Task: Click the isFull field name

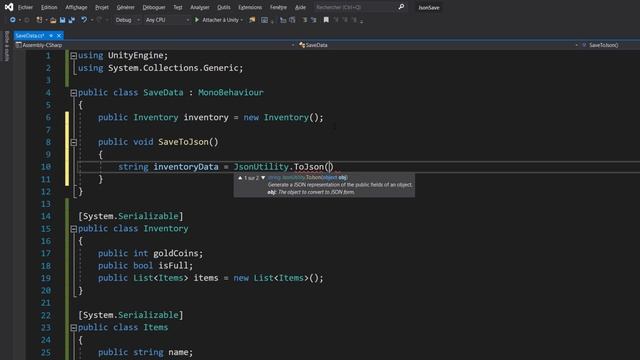Action: [173, 266]
